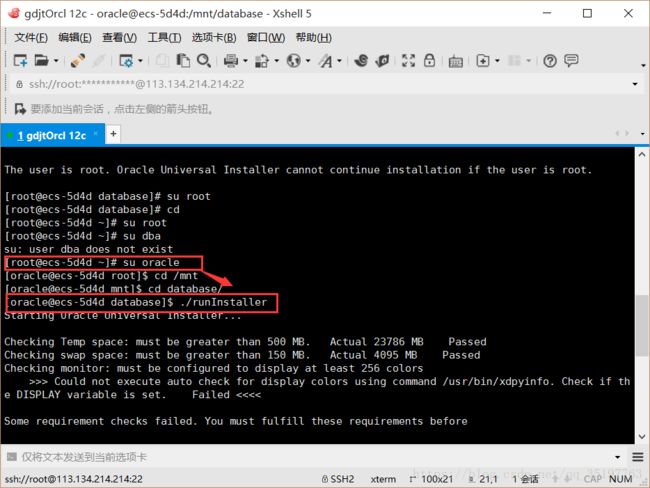
Task: Click the globe encoding icon
Action: coord(293,61)
